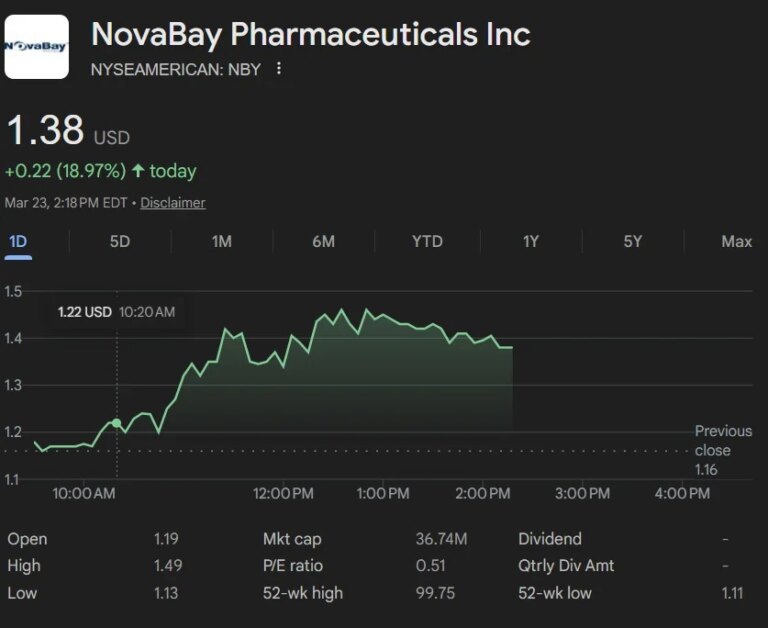
Task: Click the NovaBay Pharmaceuticals Inc title
Action: point(310,35)
